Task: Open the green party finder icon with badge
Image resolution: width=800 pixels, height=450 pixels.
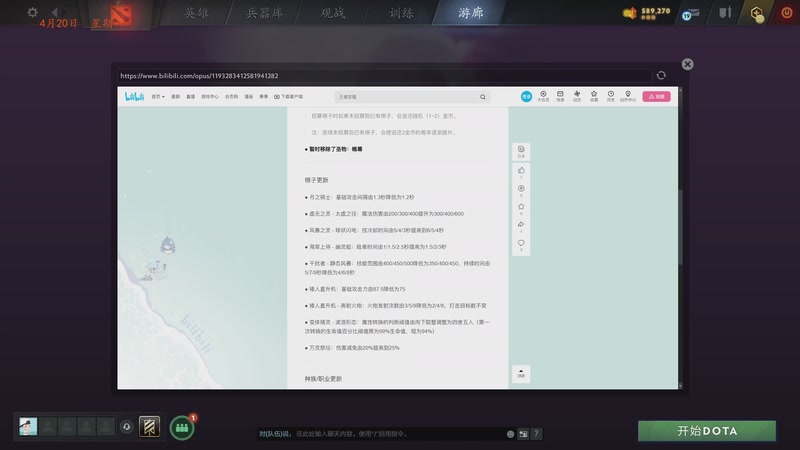Action: coord(182,428)
